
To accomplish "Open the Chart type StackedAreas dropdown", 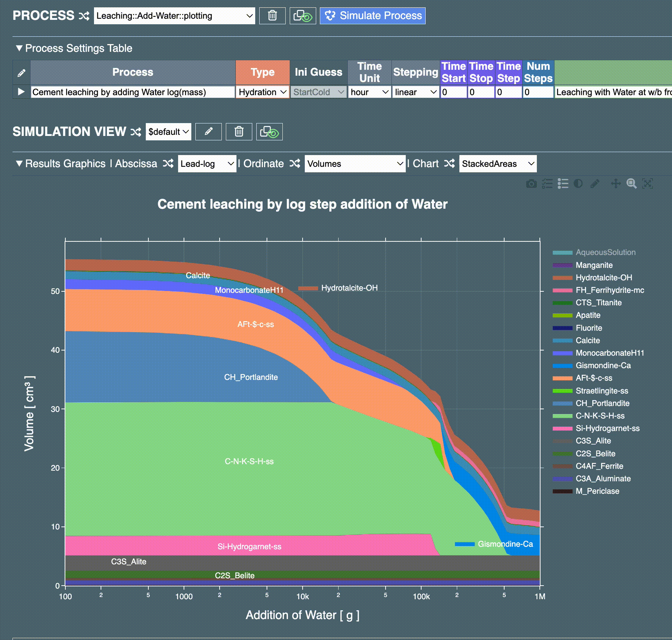I will 498,164.
